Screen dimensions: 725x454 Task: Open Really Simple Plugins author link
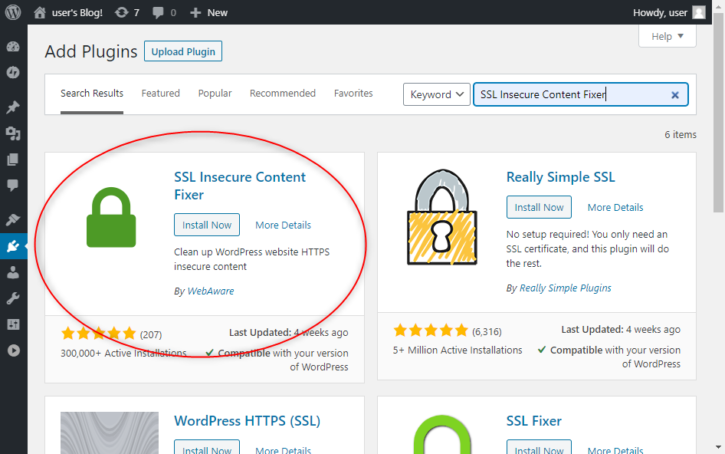[565, 288]
